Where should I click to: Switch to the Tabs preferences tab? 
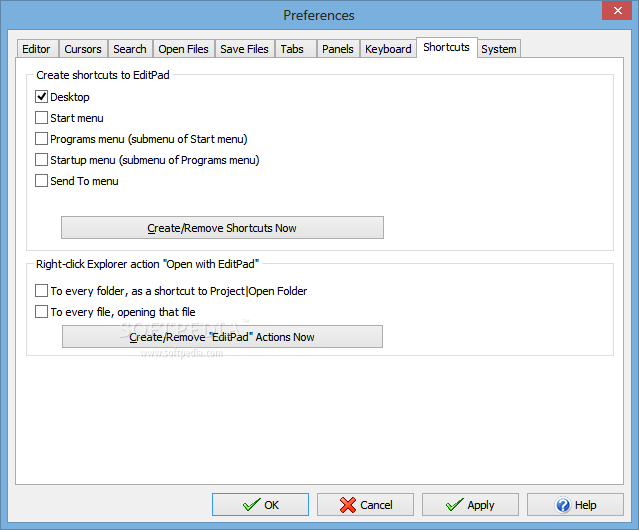click(x=295, y=49)
